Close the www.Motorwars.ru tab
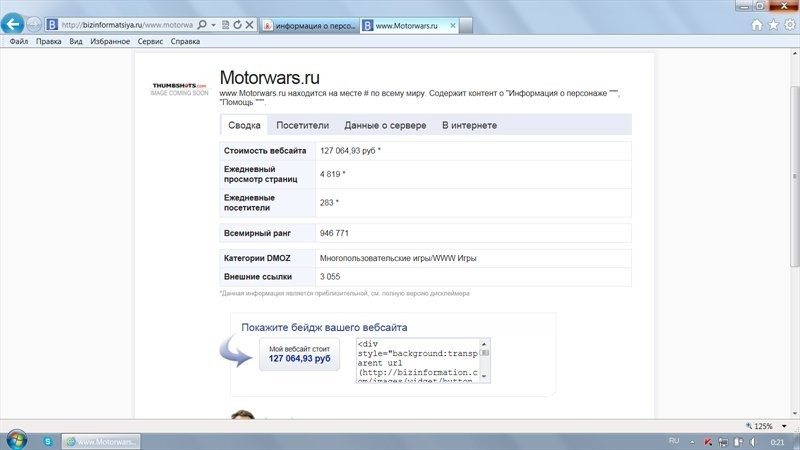Screen dimensions: 800x450 (x=453, y=25)
